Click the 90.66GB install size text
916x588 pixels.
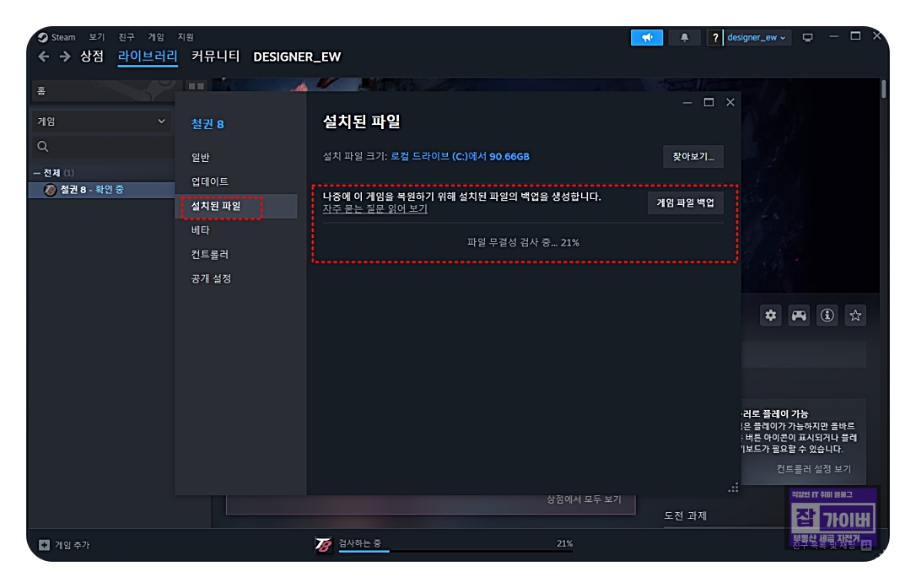[509, 157]
